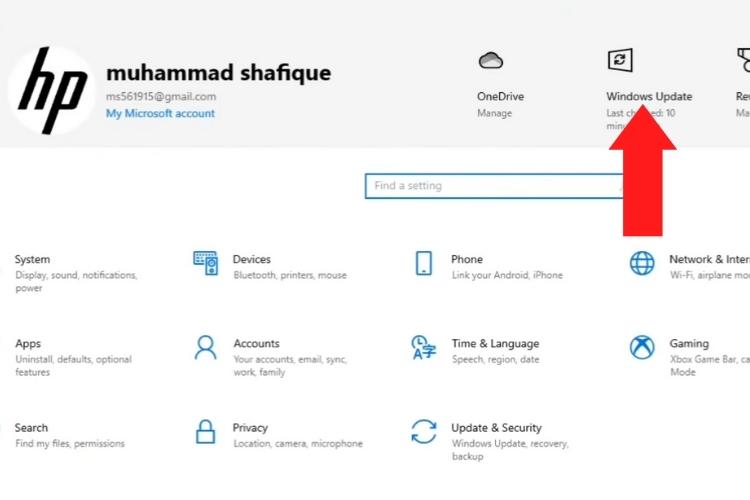Viewport: 750px width, 500px height.
Task: Click the OneDrive label
Action: tap(500, 96)
